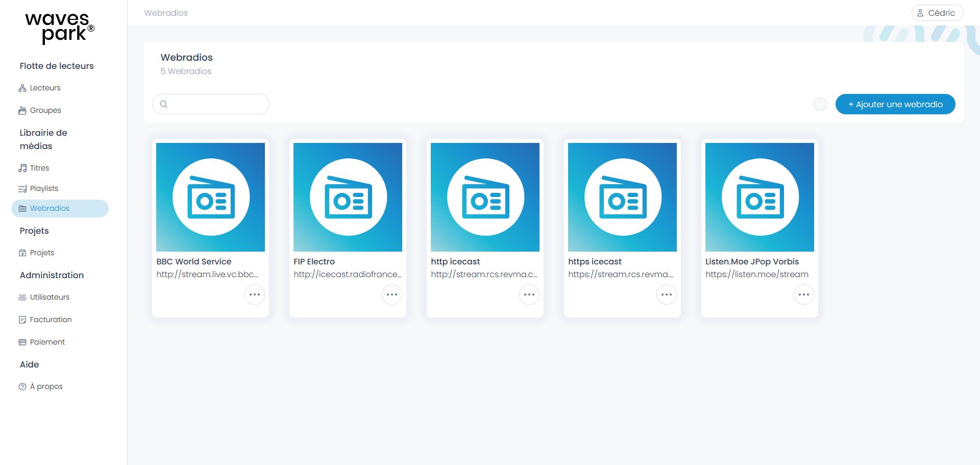Click the Flotte de lecteurs heading
The height and width of the screenshot is (465, 980).
point(57,66)
